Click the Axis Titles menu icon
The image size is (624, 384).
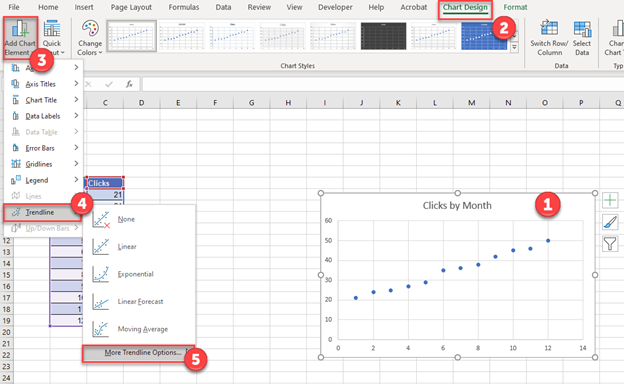[16, 84]
